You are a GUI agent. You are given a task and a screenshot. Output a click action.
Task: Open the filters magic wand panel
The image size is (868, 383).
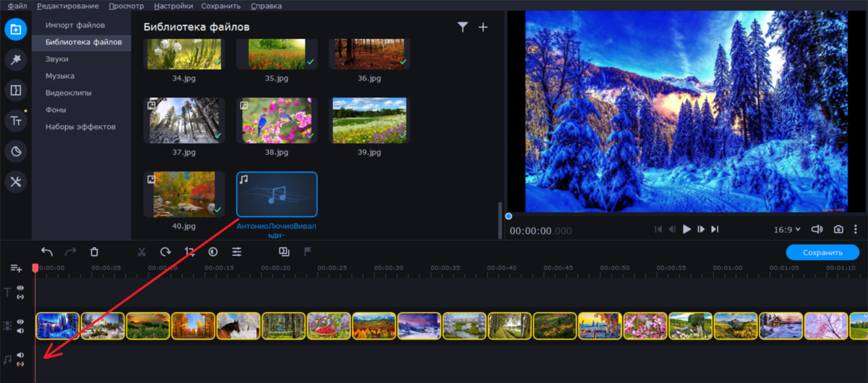tap(15, 60)
